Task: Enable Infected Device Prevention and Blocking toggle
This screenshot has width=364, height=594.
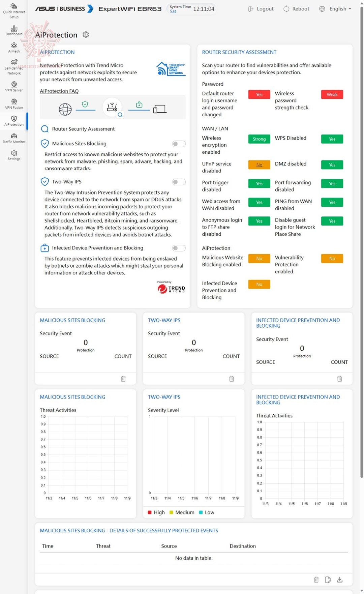Action: tap(179, 248)
